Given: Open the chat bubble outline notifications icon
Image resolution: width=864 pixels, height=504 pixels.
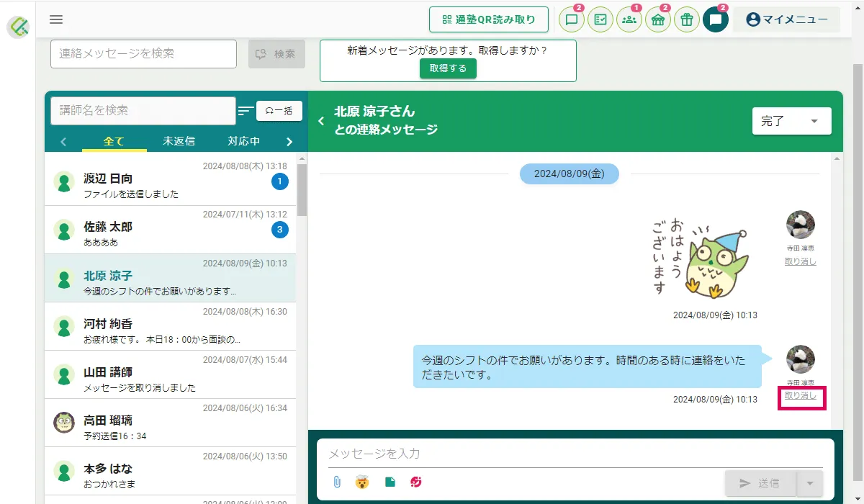Looking at the screenshot, I should click(x=572, y=19).
